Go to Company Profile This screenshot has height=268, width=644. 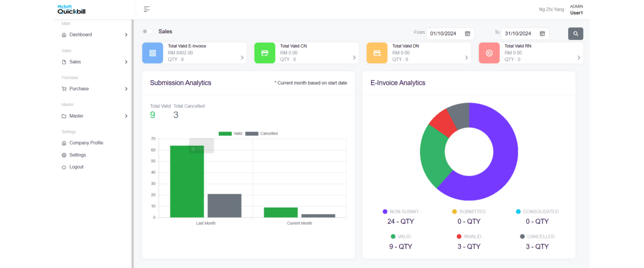coord(86,143)
